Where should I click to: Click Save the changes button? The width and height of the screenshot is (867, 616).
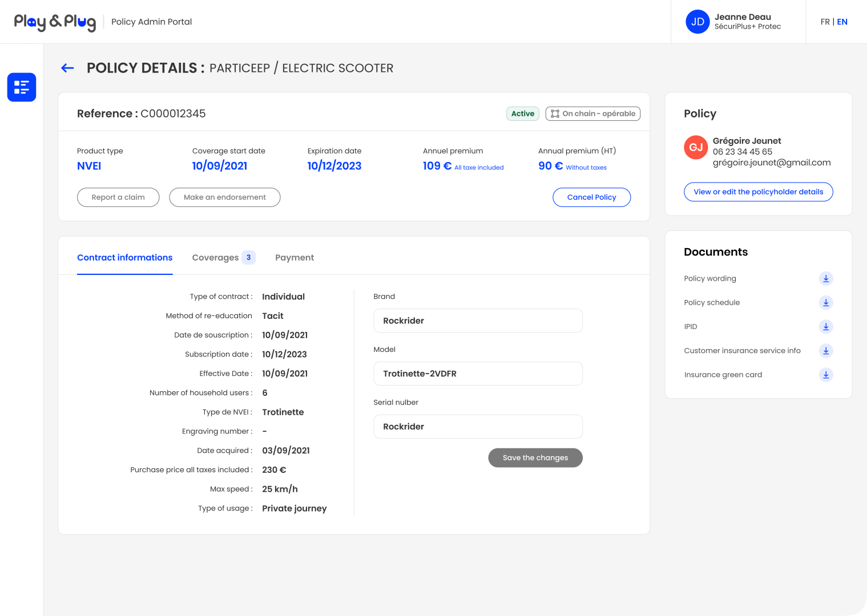(535, 458)
